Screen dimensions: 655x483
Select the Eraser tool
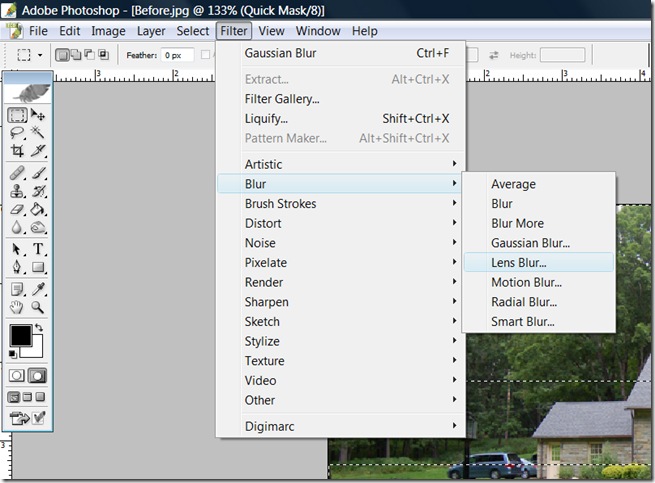point(17,209)
